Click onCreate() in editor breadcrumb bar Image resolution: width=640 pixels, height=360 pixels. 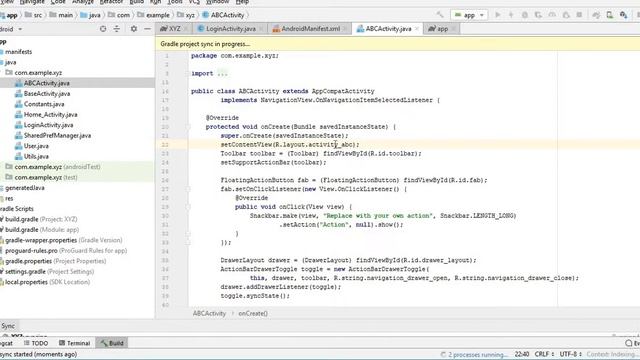(253, 313)
